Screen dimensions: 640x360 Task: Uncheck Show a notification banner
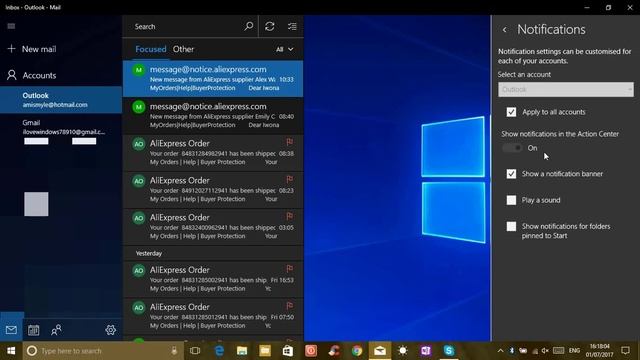511,174
